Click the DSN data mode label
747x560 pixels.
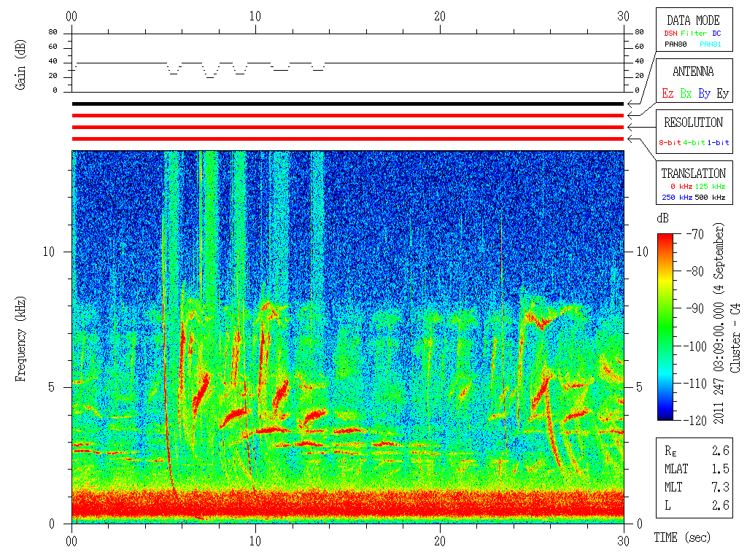click(670, 34)
